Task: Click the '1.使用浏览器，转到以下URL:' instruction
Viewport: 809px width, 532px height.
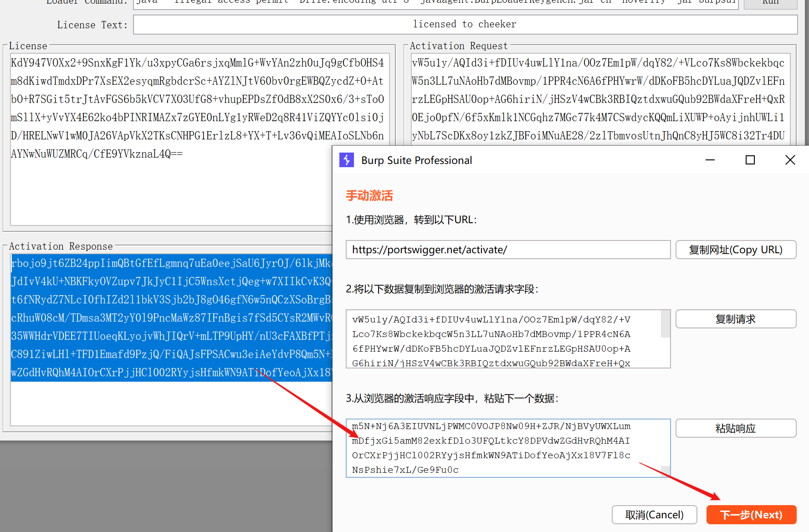Action: tap(411, 220)
